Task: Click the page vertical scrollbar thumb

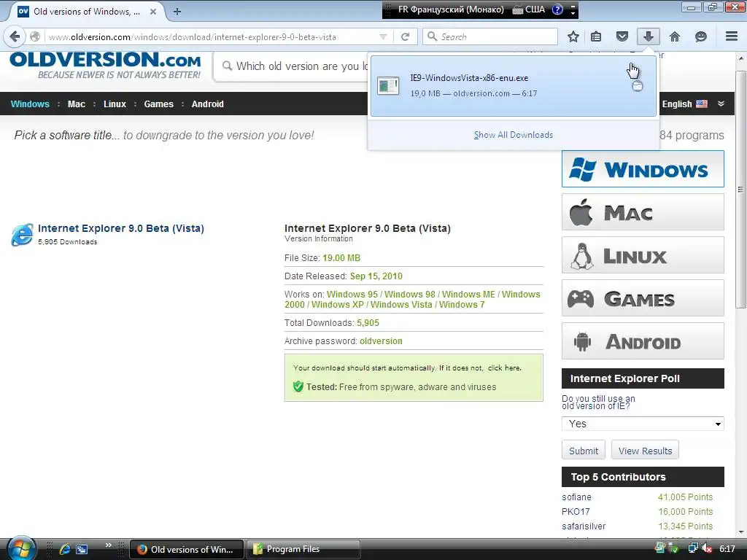Action: [740, 190]
